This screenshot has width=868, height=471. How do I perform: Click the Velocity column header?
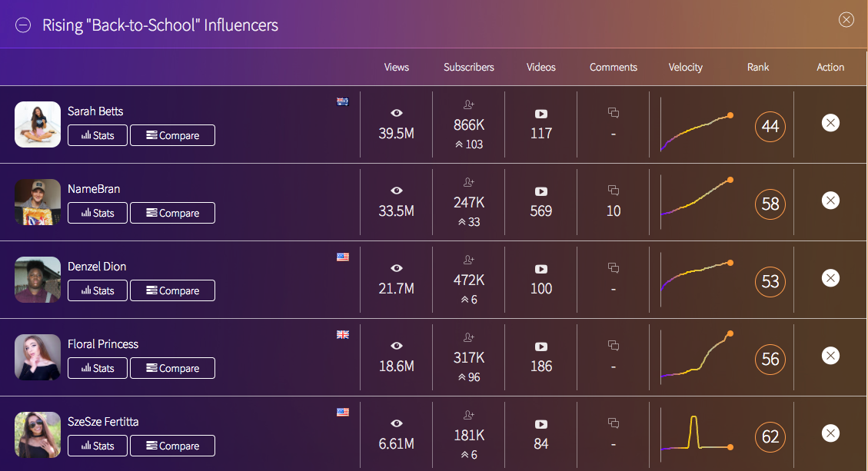pyautogui.click(x=686, y=68)
